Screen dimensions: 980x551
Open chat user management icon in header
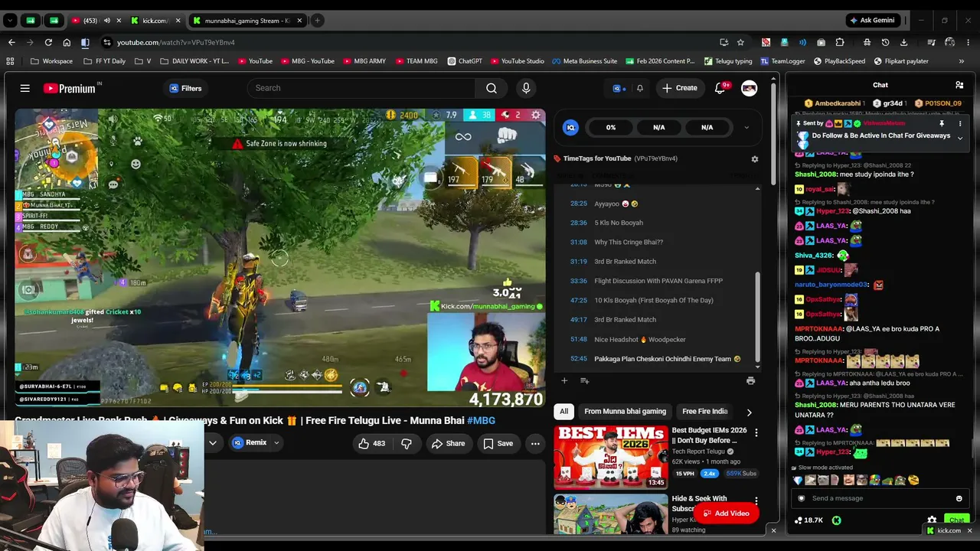[x=959, y=85]
